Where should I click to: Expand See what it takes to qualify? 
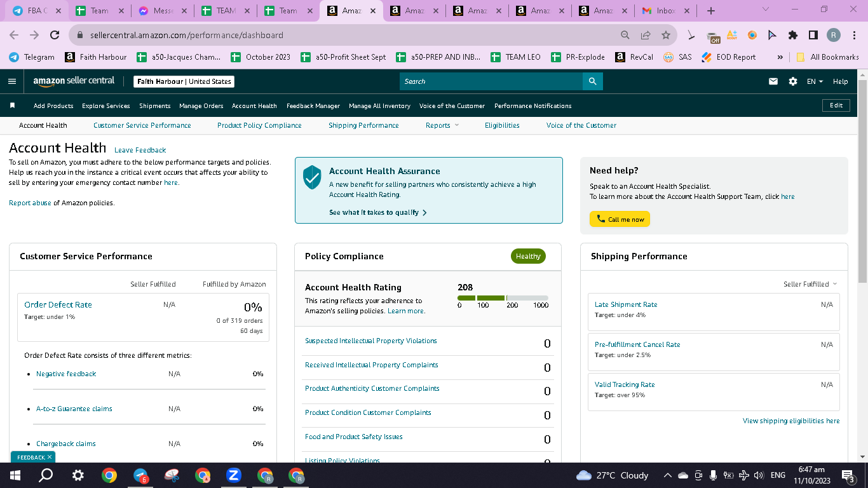pyautogui.click(x=378, y=212)
